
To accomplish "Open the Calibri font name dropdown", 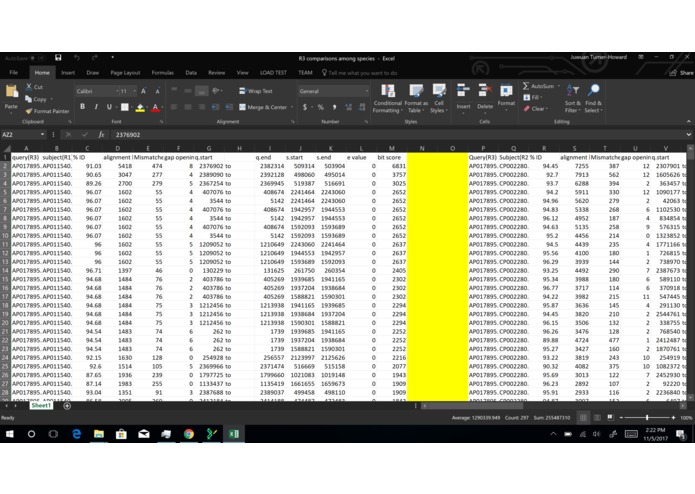I will (117, 91).
